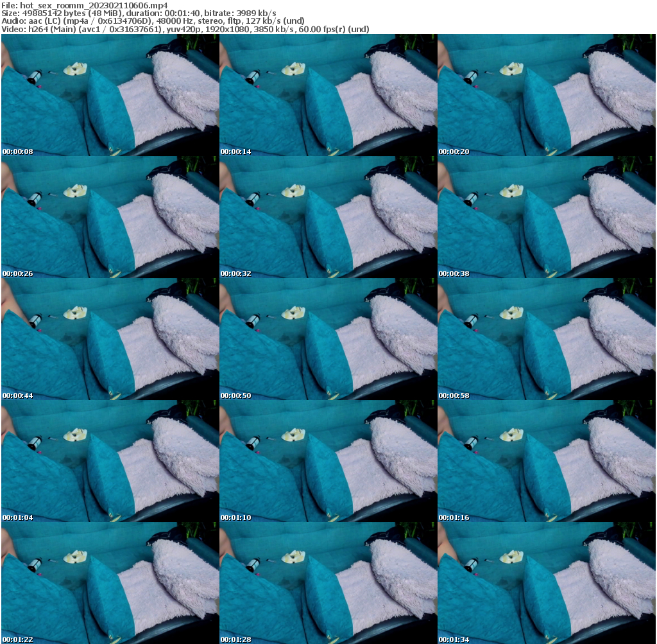Pick the center thumbnail at 00:00:50
This screenshot has width=657, height=644.
pyautogui.click(x=328, y=339)
